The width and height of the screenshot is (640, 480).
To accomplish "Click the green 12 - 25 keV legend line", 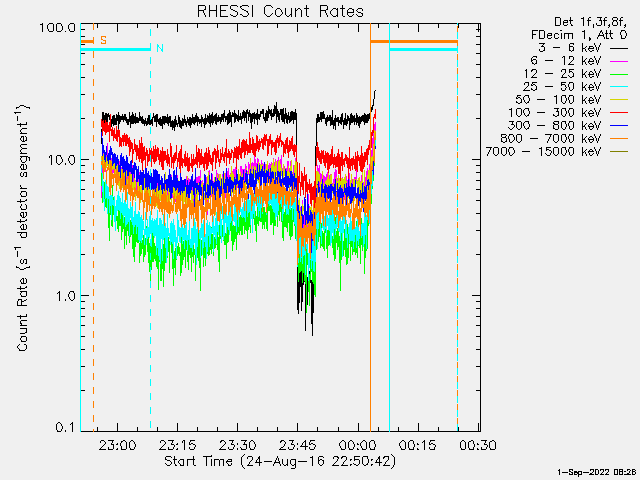I will pyautogui.click(x=619, y=74).
